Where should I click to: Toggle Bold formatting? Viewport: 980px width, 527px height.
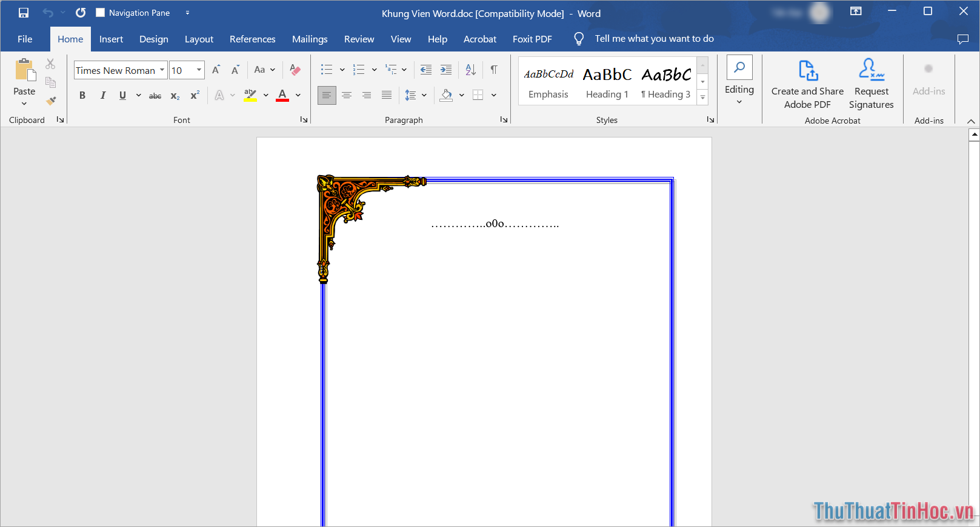tap(82, 95)
